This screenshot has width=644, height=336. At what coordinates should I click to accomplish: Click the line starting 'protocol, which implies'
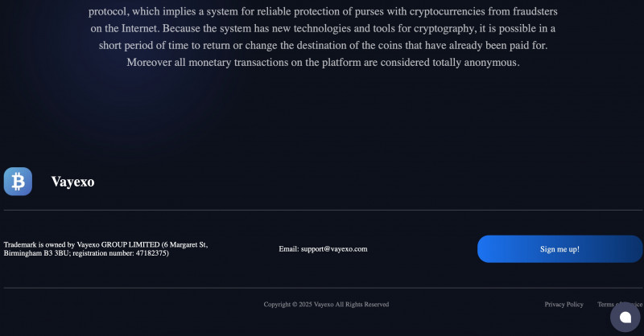point(323,11)
